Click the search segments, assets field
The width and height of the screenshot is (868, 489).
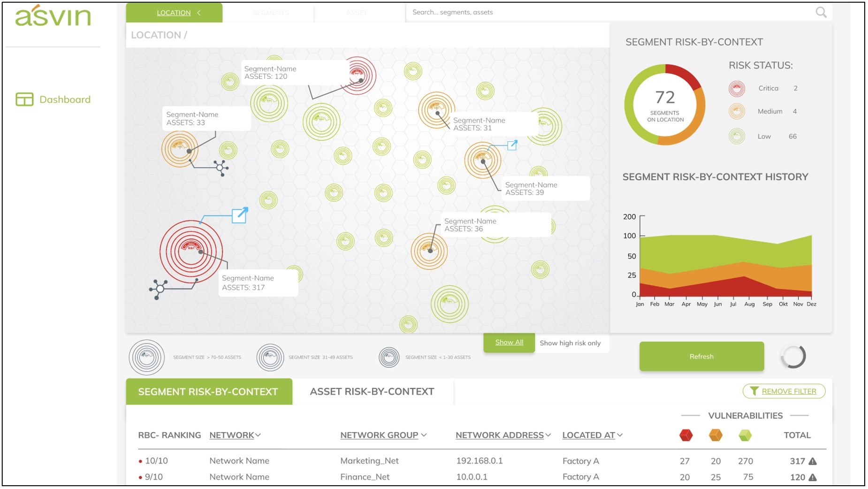point(610,13)
